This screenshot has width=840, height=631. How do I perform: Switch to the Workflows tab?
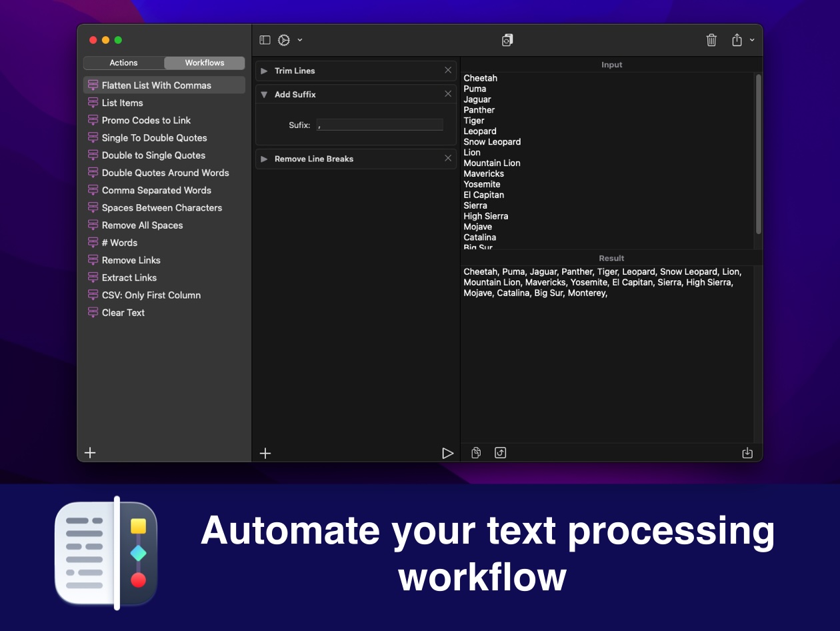[x=205, y=63]
